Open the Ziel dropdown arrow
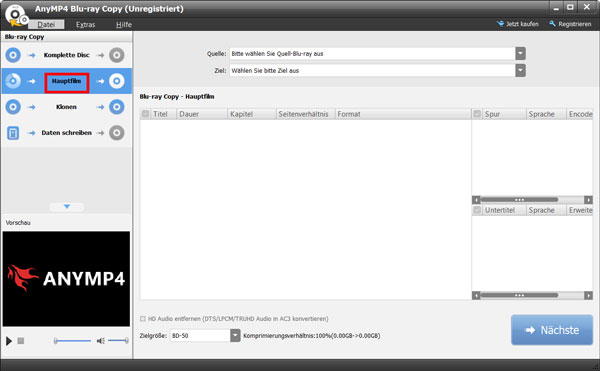This screenshot has width=600, height=371. tap(520, 70)
